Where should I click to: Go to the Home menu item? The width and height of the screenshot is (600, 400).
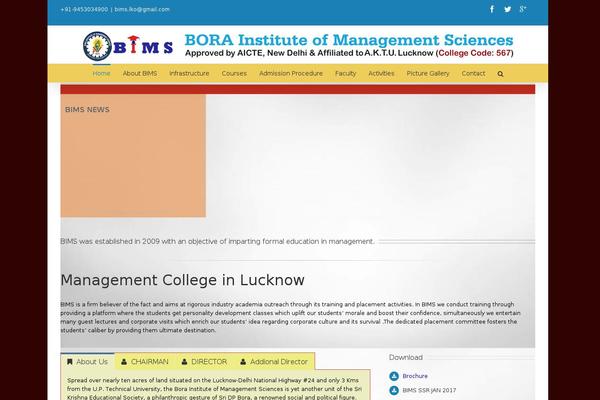click(101, 73)
